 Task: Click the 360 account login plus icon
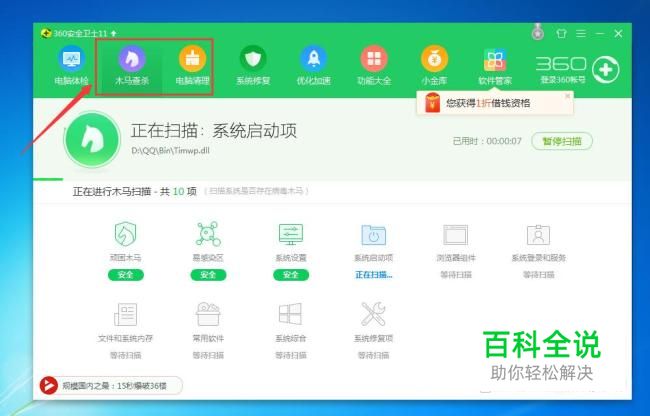point(606,70)
